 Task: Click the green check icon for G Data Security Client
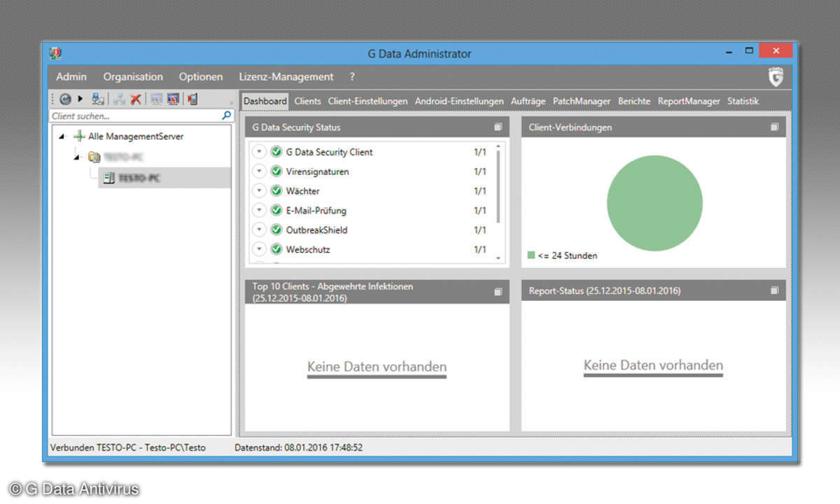click(x=276, y=152)
